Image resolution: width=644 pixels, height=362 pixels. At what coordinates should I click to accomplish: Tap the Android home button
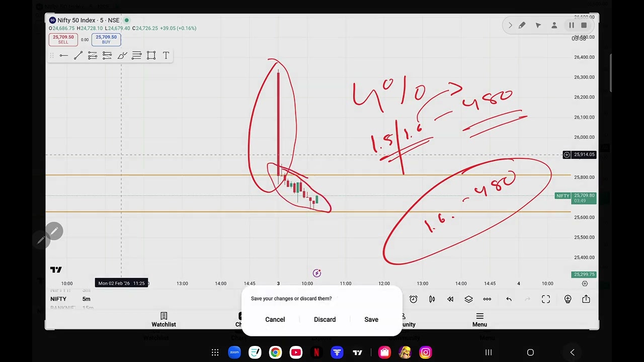(530, 352)
